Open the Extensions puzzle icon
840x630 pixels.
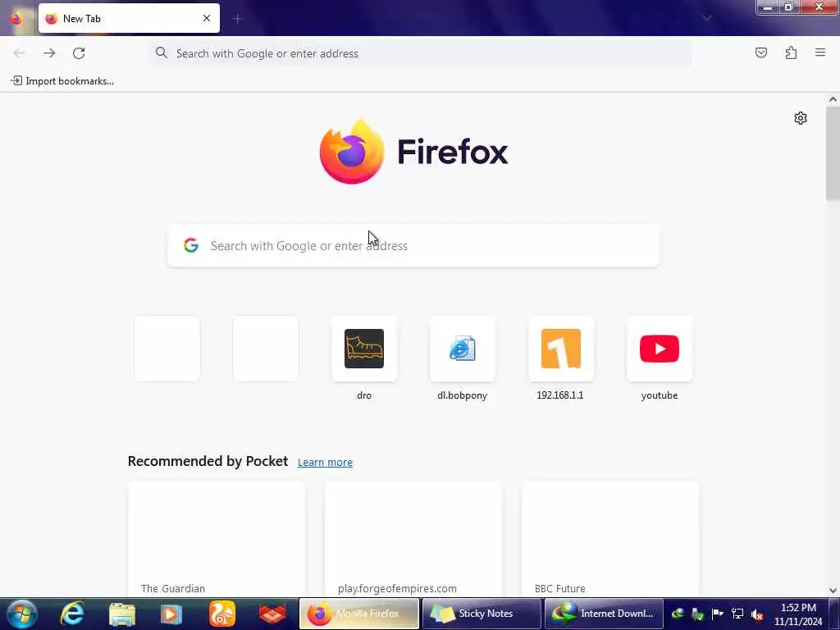pyautogui.click(x=791, y=52)
